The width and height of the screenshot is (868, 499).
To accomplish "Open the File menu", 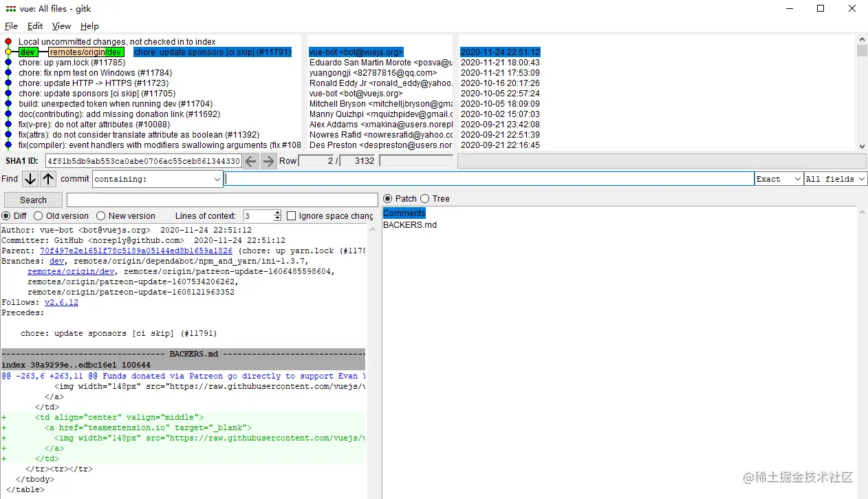I will [11, 26].
